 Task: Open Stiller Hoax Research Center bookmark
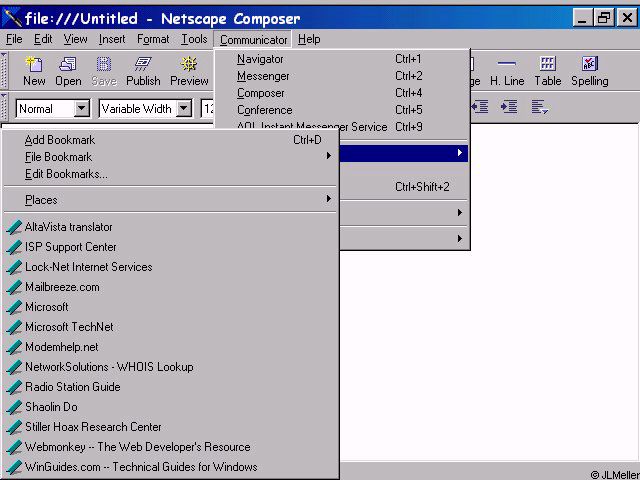(170, 427)
